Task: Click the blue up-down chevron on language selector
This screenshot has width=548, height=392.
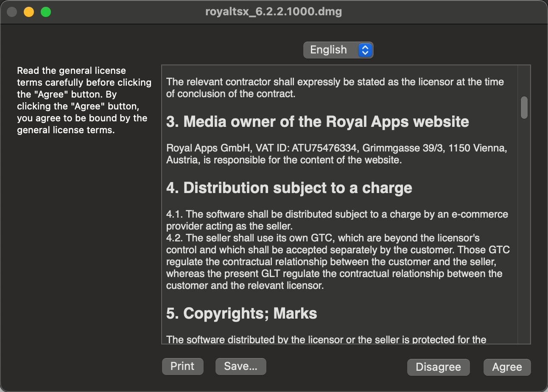Action: click(x=365, y=50)
